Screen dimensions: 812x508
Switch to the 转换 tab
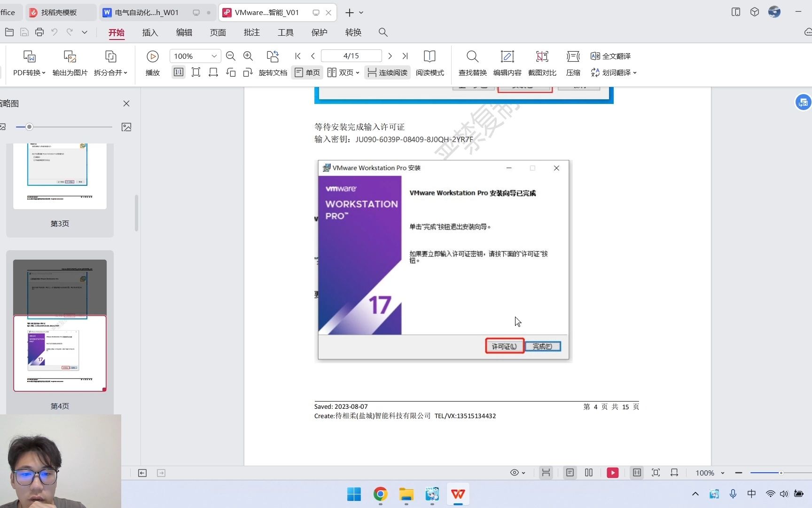click(353, 32)
